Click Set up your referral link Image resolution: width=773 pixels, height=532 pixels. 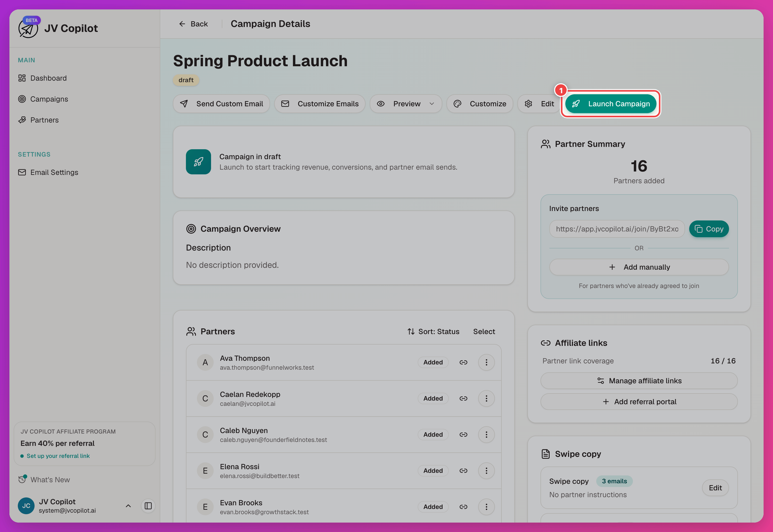(58, 456)
